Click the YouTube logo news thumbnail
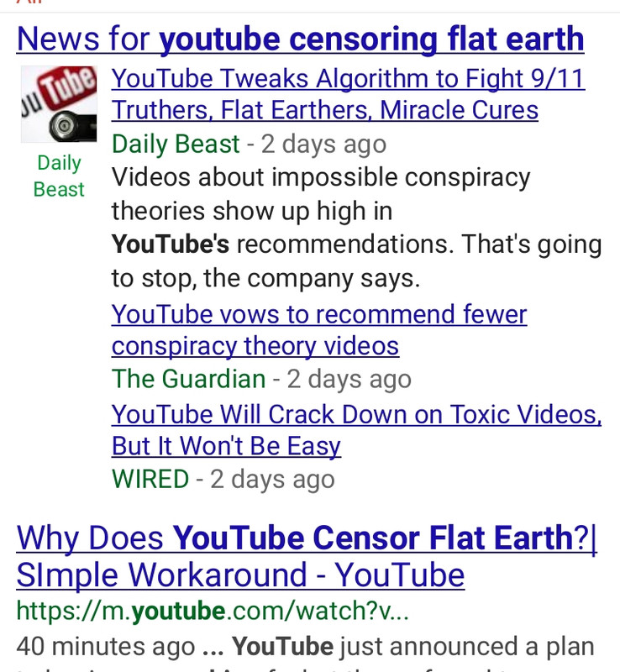This screenshot has height=672, width=620. pyautogui.click(x=59, y=104)
